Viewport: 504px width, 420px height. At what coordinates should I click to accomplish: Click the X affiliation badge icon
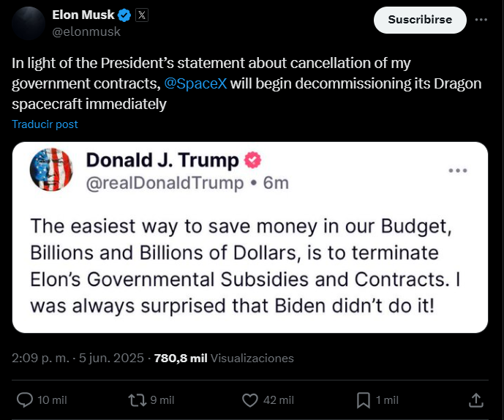click(x=142, y=15)
